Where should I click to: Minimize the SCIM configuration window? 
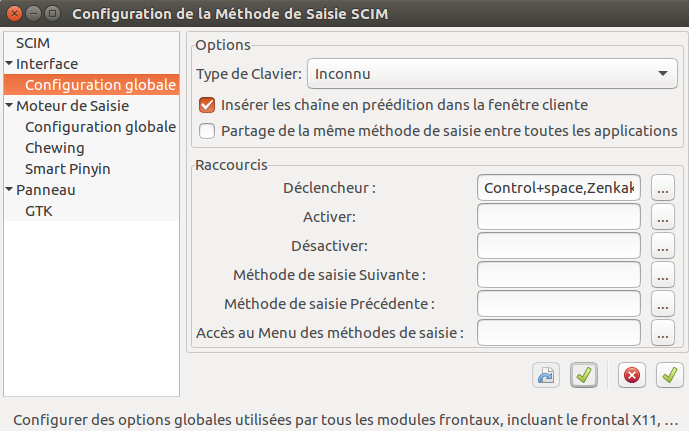pos(33,14)
